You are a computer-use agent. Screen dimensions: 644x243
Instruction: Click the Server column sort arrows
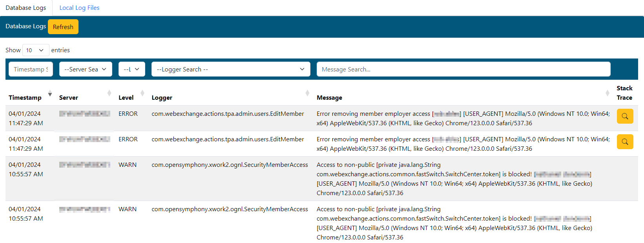[x=109, y=93]
